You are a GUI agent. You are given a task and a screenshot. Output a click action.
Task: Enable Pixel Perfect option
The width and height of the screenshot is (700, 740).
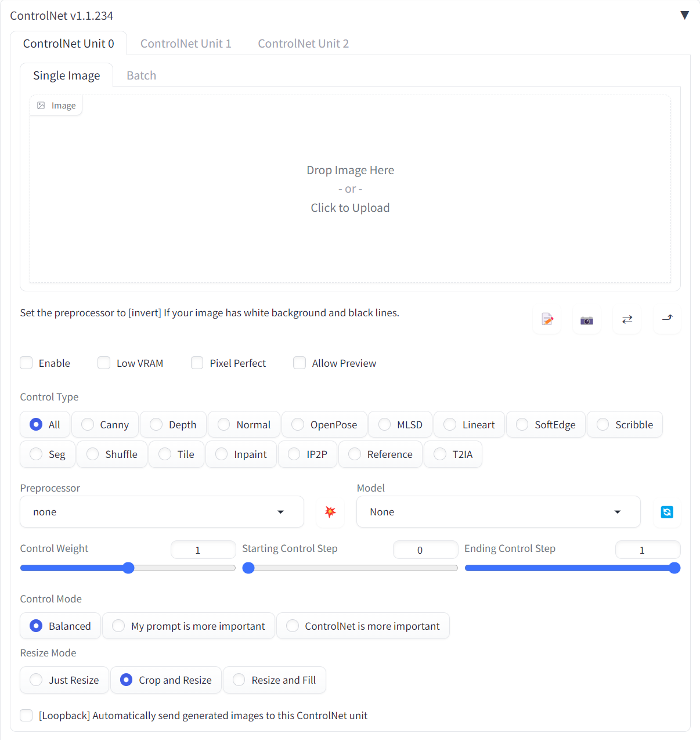click(197, 363)
